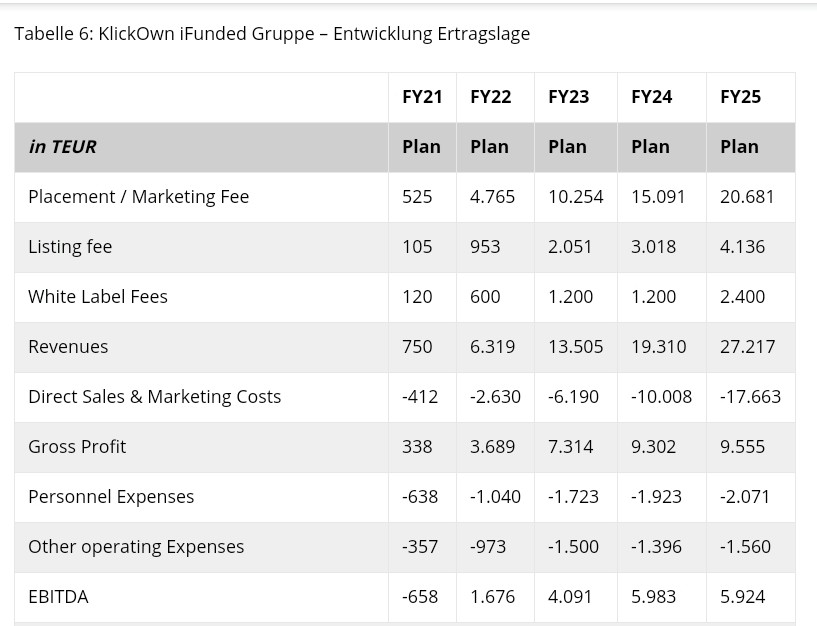Click the FY24 header cell

point(651,97)
